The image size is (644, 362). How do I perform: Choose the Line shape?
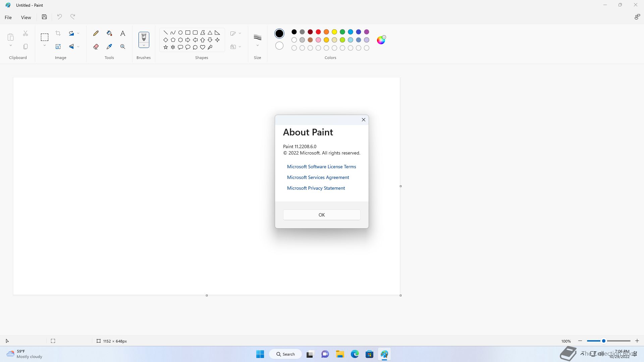[166, 33]
